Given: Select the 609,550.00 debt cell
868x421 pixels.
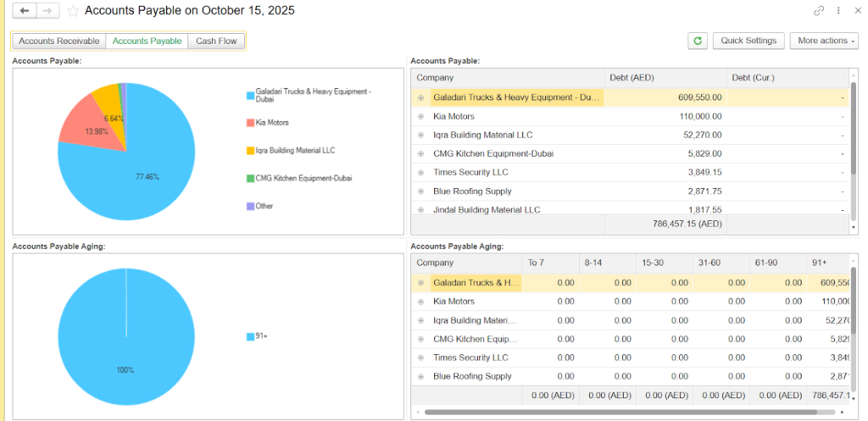Looking at the screenshot, I should point(665,97).
